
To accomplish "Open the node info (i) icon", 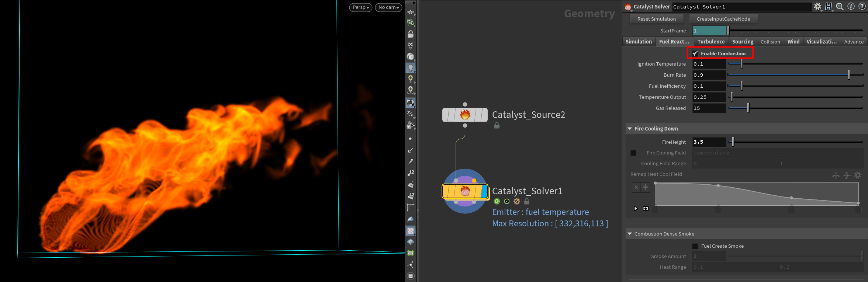I will [851, 6].
